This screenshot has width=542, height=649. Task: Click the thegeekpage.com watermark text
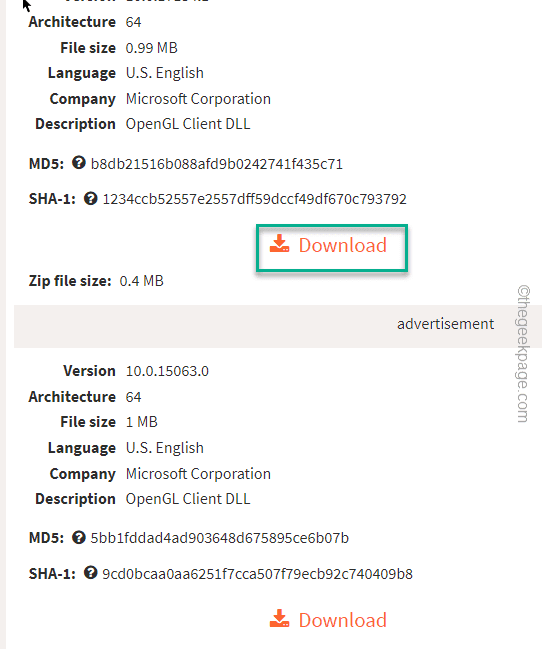(523, 354)
